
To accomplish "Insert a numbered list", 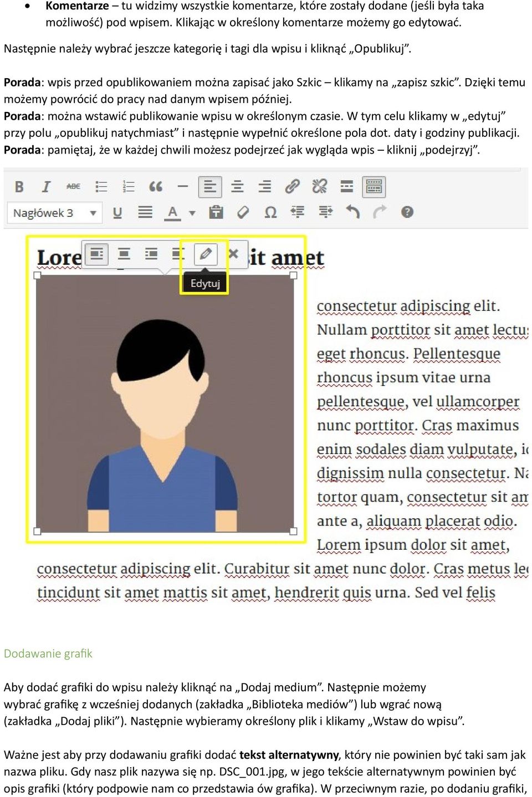I will point(128,187).
